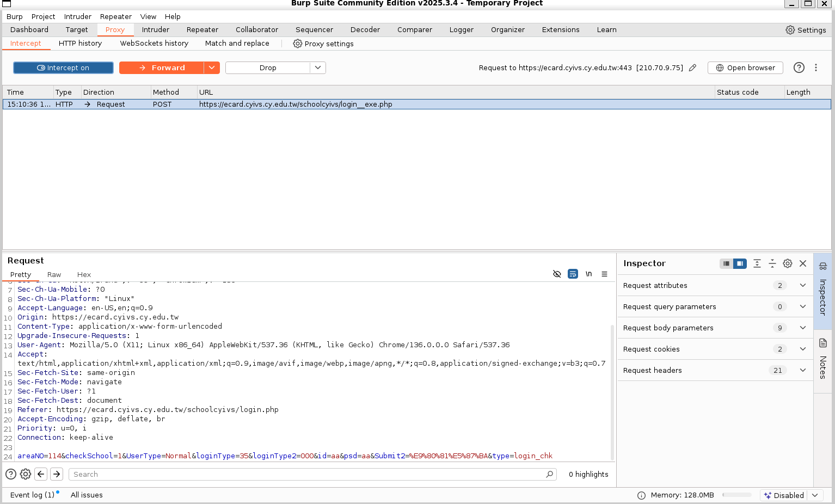Image resolution: width=835 pixels, height=504 pixels.
Task: Drop the intercepted request
Action: click(268, 67)
